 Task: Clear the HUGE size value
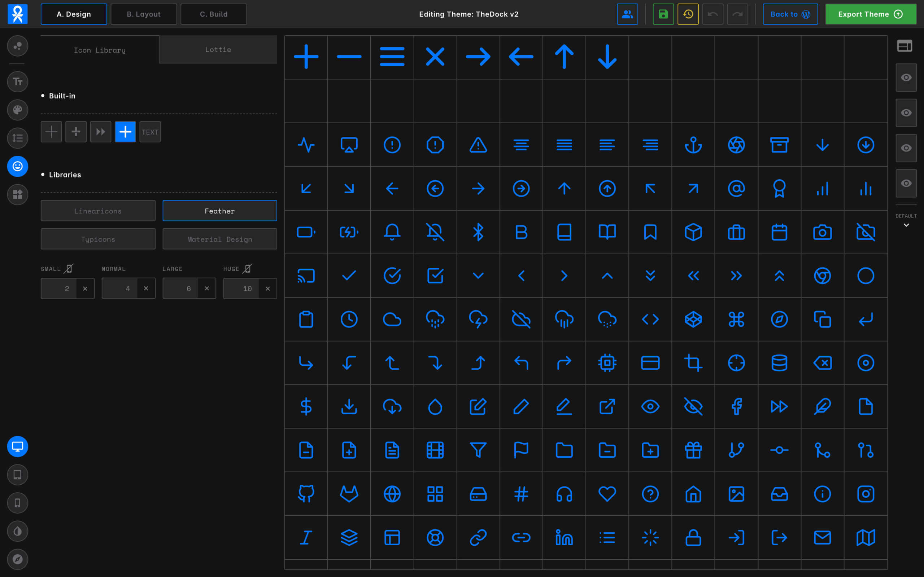click(268, 288)
